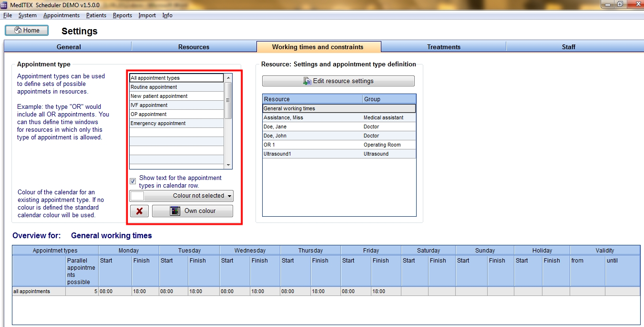Switch to the General tab
This screenshot has width=644, height=327.
click(68, 47)
